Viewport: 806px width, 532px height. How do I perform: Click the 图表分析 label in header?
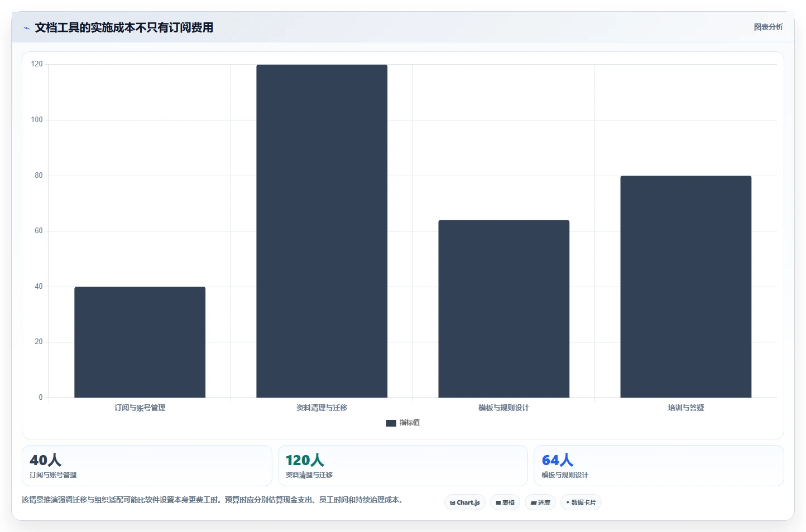(768, 27)
